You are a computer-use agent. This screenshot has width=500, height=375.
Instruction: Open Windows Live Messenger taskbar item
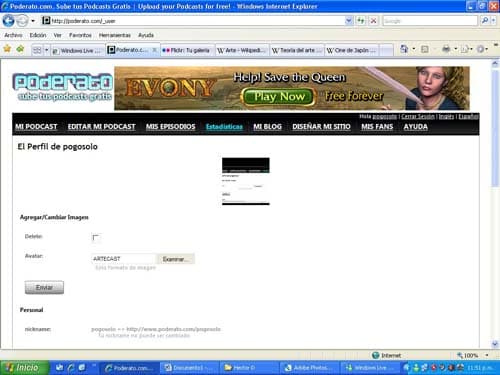(x=369, y=368)
